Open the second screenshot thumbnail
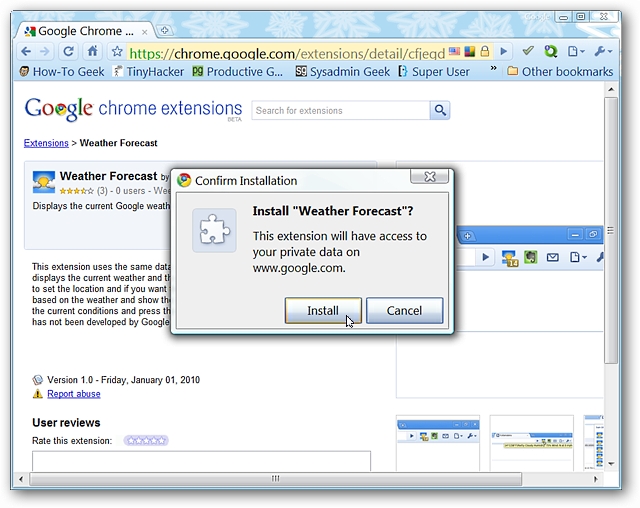The image size is (640, 508). tap(531, 443)
